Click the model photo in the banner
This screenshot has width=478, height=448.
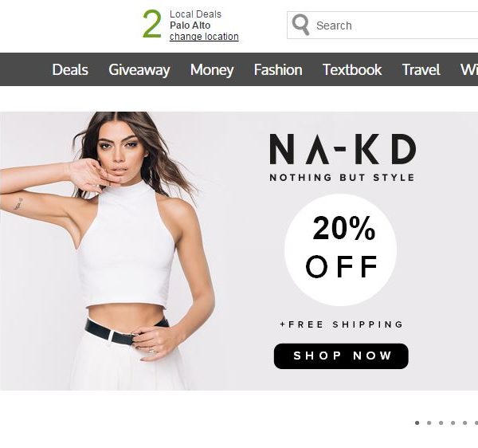pos(108,251)
